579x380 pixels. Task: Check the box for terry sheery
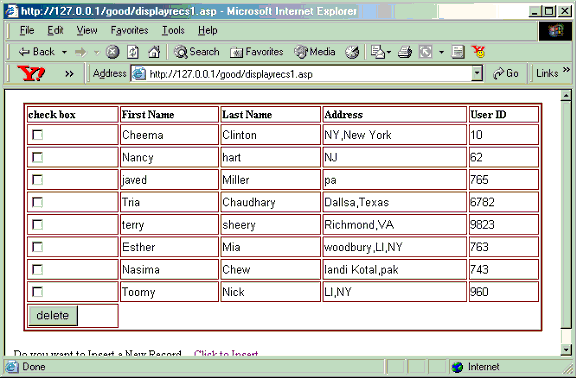click(37, 225)
